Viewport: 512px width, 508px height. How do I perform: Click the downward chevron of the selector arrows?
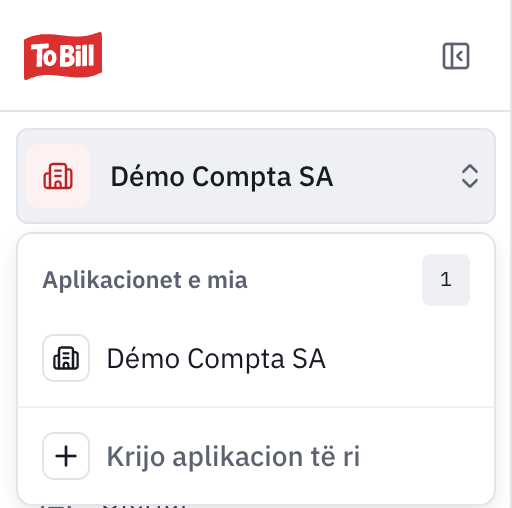[x=470, y=183]
